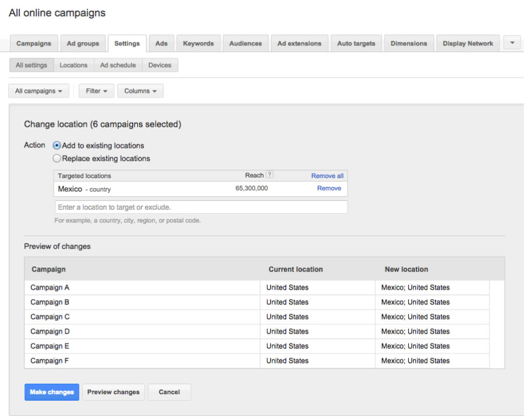Click the location target input field
The height and width of the screenshot is (420, 524).
pos(201,207)
